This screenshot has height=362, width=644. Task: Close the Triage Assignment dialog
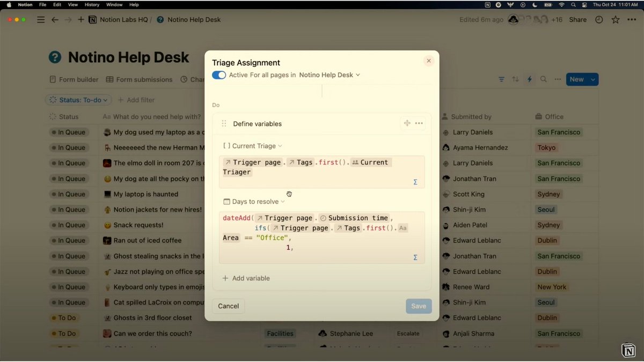click(429, 61)
